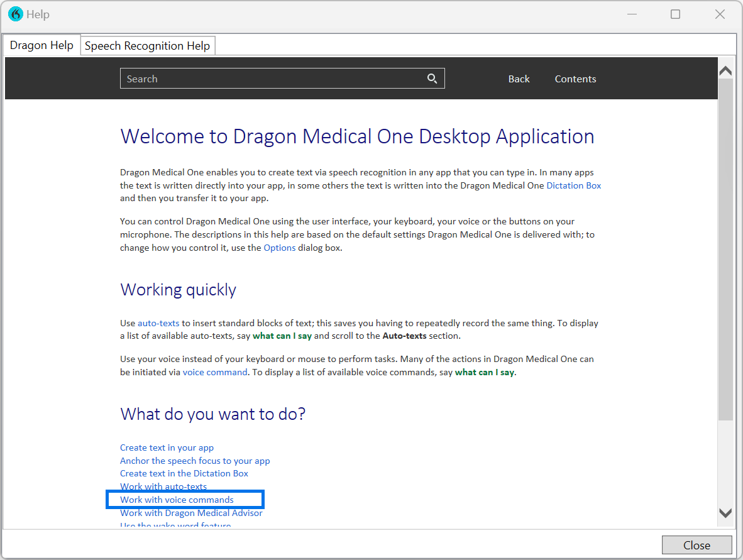Screen dimensions: 743x560
Task: Click the search magnifier icon
Action: (x=432, y=78)
